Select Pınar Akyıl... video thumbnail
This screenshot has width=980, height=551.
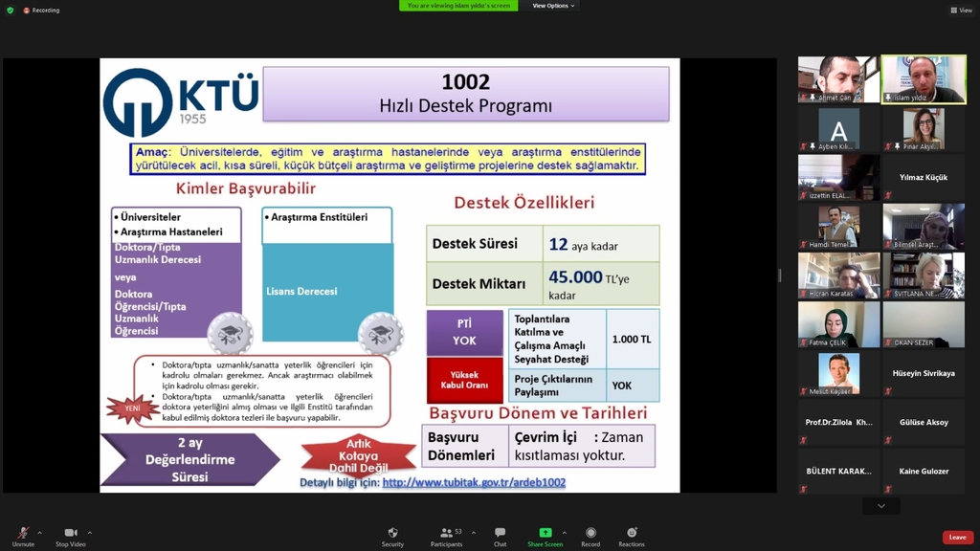[924, 129]
